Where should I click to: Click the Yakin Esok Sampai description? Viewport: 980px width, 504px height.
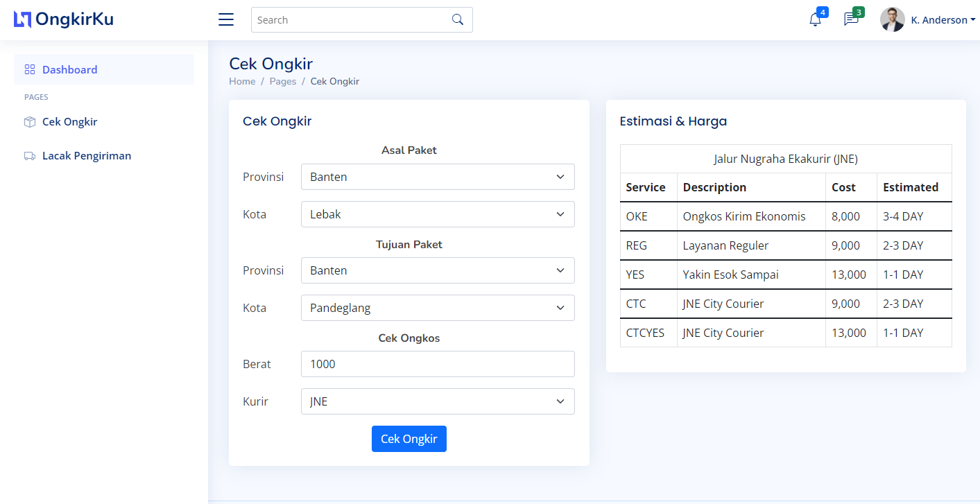[x=730, y=275]
